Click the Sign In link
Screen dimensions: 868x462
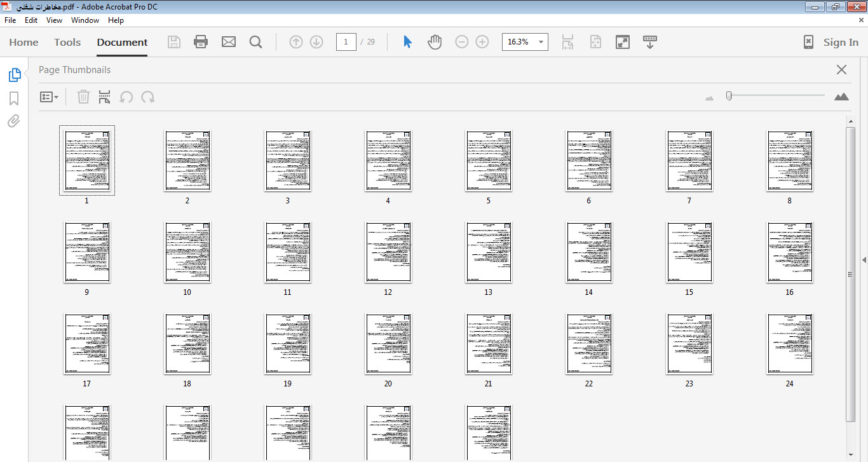point(841,42)
